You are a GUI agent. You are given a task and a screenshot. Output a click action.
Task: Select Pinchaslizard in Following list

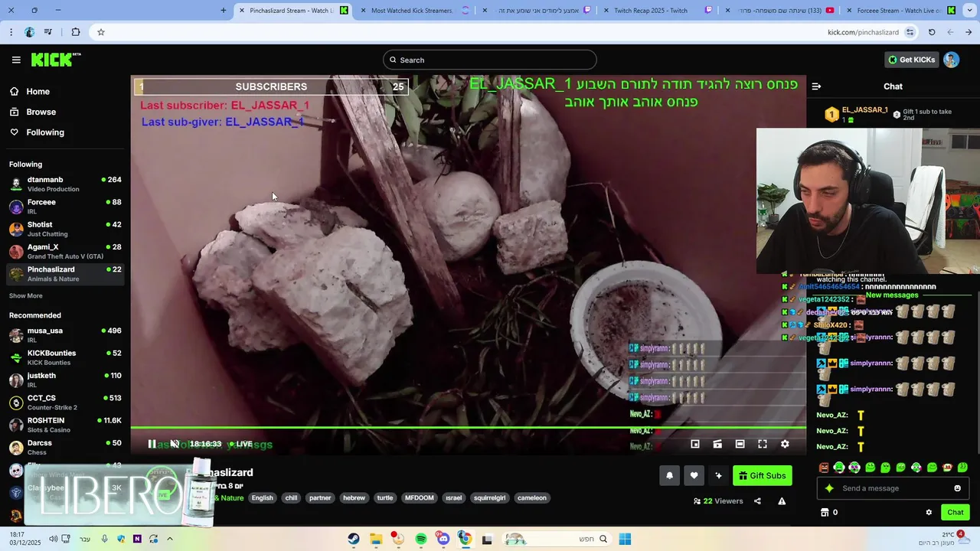pos(65,274)
